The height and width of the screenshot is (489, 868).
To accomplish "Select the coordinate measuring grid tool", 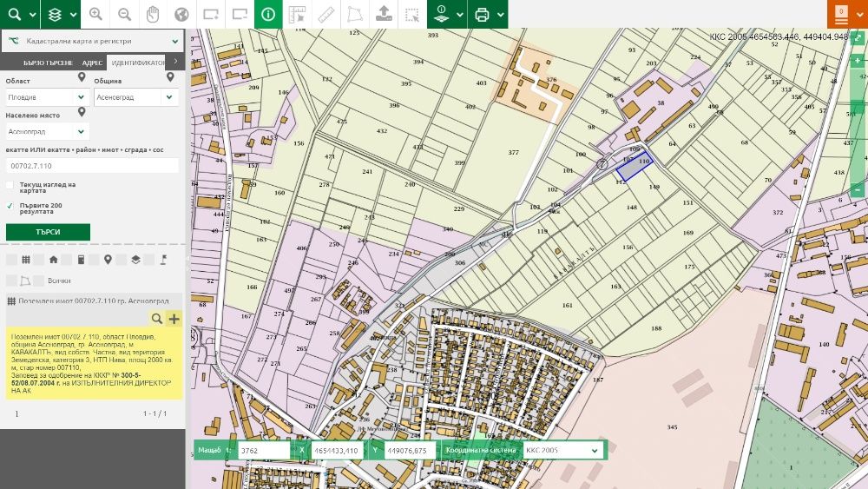I will (297, 15).
